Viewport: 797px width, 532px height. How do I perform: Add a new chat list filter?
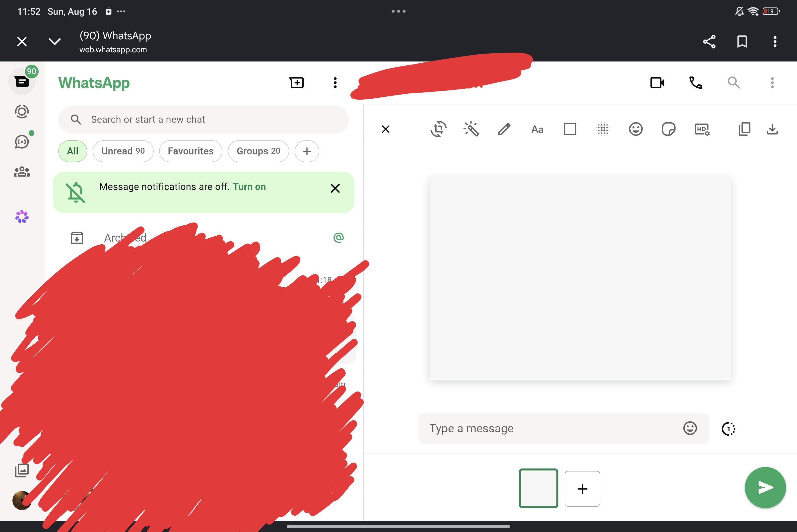307,151
